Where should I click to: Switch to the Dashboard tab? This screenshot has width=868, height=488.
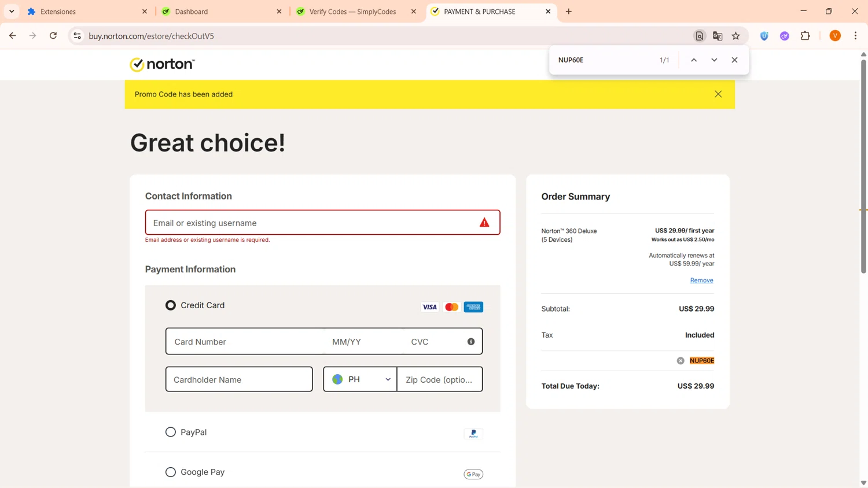221,12
